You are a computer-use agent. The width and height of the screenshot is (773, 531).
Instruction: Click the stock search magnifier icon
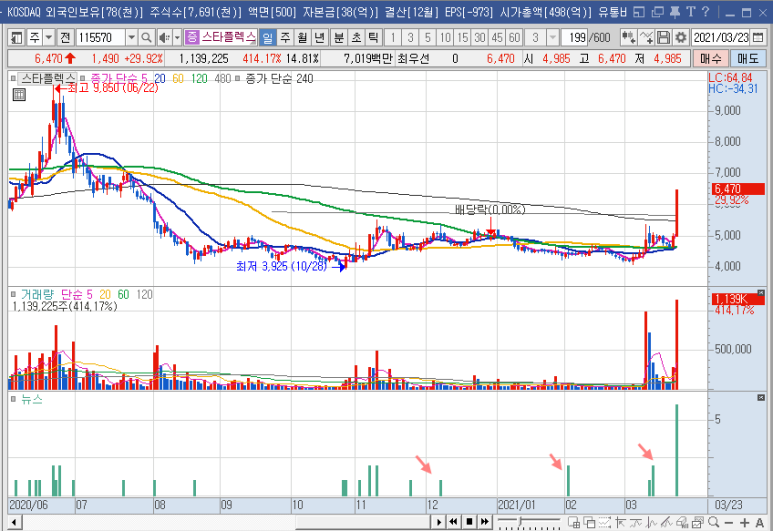pyautogui.click(x=146, y=37)
